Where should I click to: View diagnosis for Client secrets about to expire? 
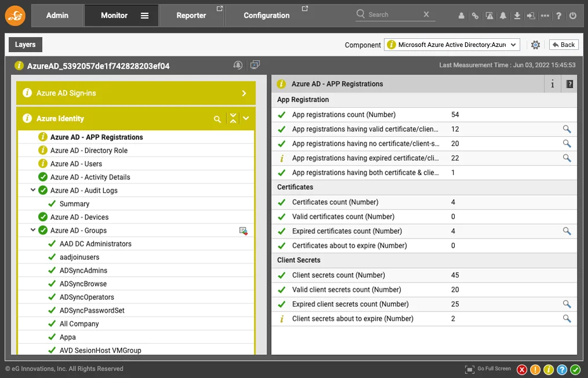(x=567, y=319)
